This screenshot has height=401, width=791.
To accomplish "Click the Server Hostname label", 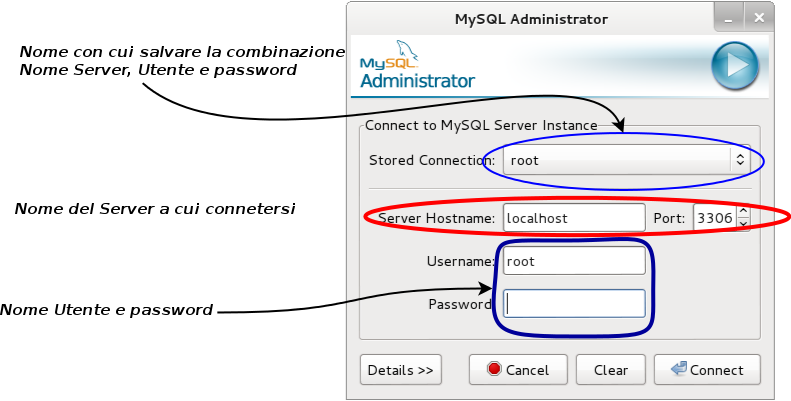I will pos(437,218).
